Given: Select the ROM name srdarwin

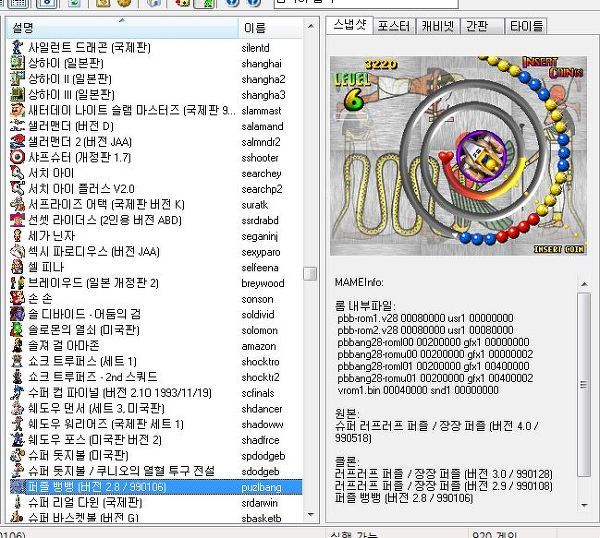Looking at the screenshot, I should pos(259,503).
